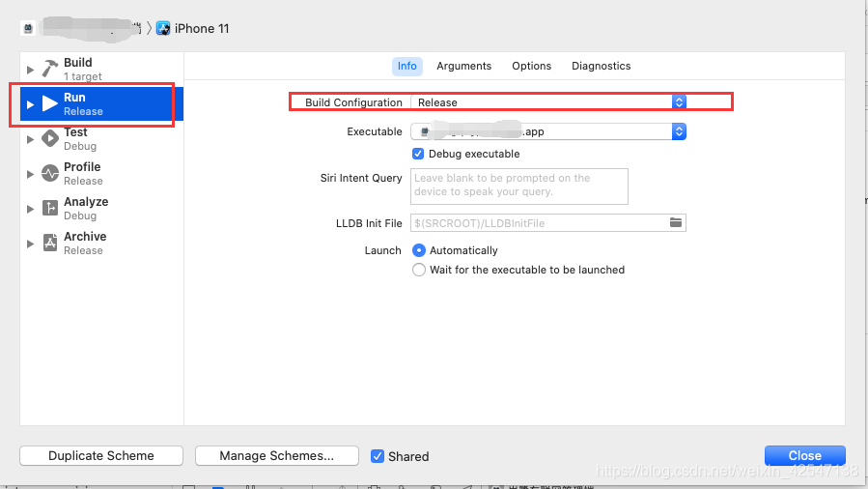Select the Archive Release row
The height and width of the screenshot is (489, 868).
[x=101, y=244]
